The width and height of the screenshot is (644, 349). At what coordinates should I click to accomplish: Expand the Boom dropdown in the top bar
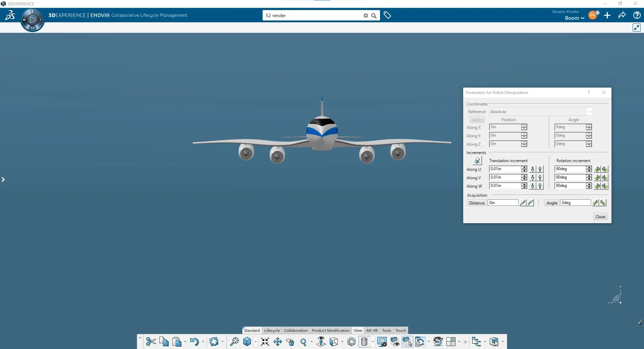click(x=574, y=18)
